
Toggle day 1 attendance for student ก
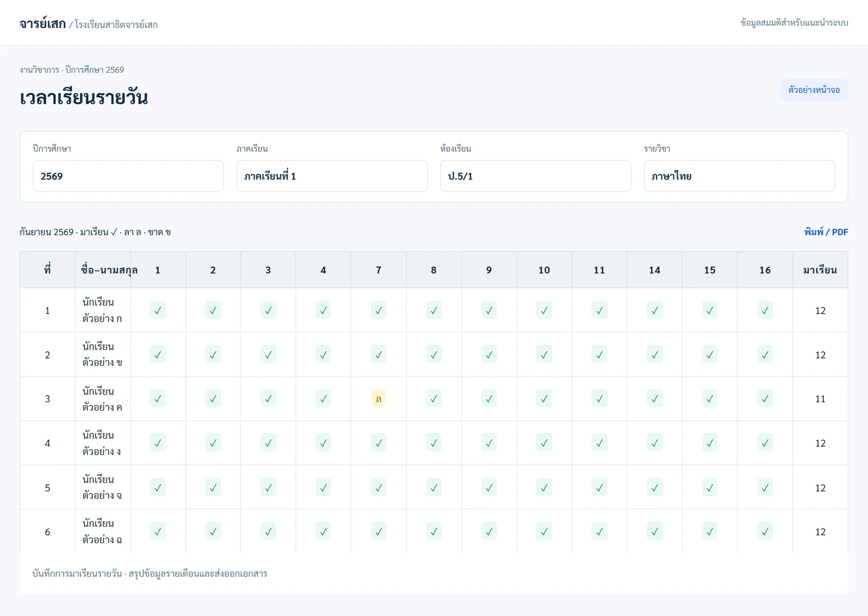pos(158,310)
